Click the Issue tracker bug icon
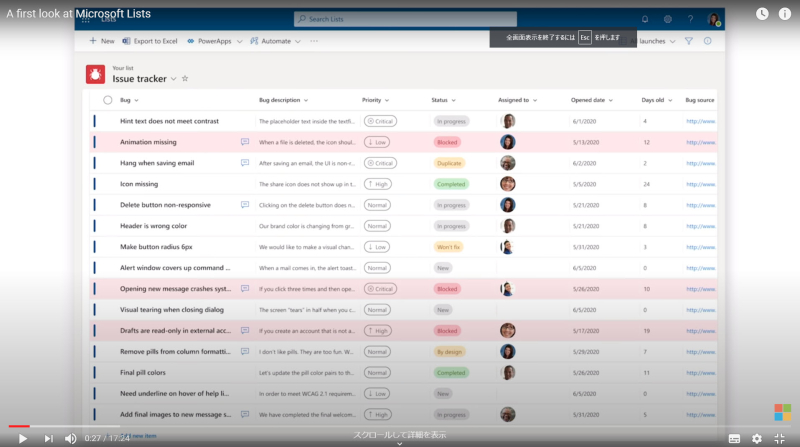 pyautogui.click(x=95, y=74)
